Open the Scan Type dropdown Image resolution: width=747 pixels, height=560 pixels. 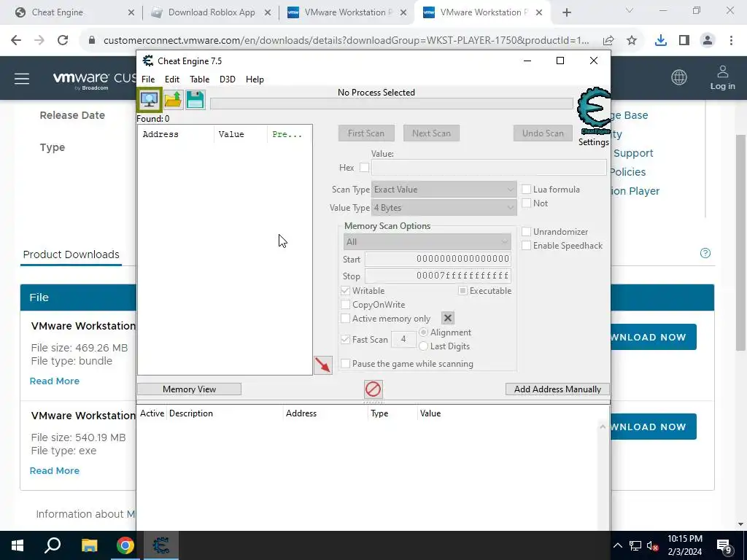click(x=444, y=189)
